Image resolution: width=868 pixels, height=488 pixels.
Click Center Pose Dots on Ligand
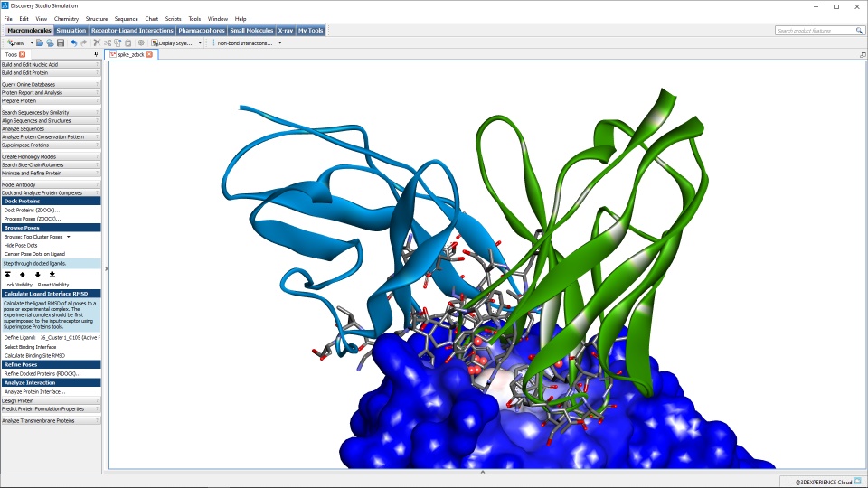35,254
